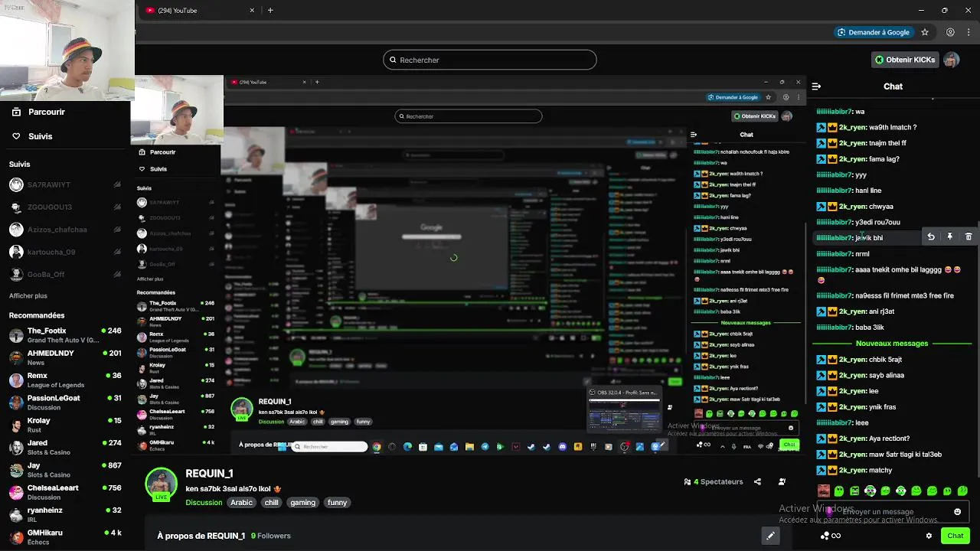Edit the À propos section with the pencil
Image resolution: width=980 pixels, height=551 pixels.
[x=770, y=536]
